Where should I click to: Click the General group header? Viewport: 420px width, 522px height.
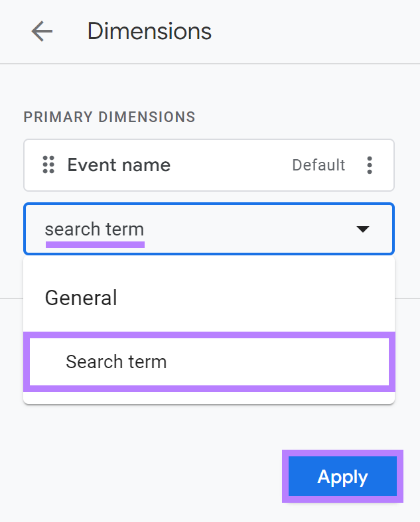click(x=81, y=298)
